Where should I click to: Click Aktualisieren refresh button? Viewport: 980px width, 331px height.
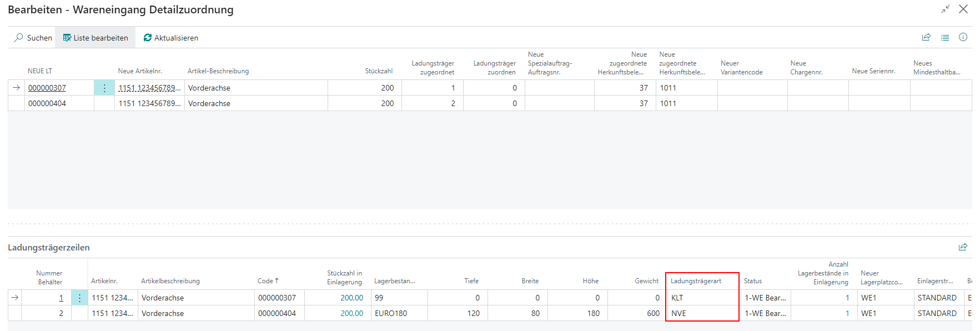(170, 38)
